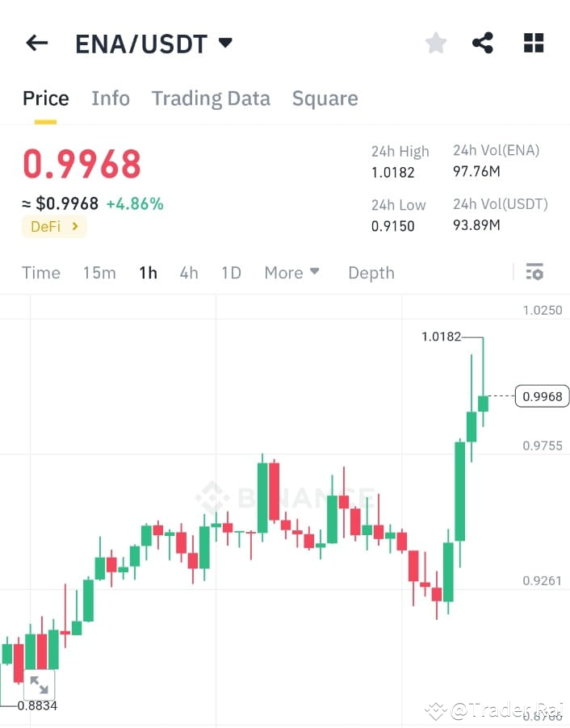Image resolution: width=570 pixels, height=728 pixels.
Task: View the Info section
Action: 111,98
